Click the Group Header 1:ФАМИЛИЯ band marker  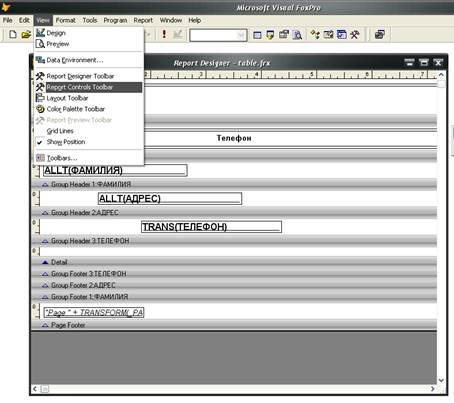(45, 185)
